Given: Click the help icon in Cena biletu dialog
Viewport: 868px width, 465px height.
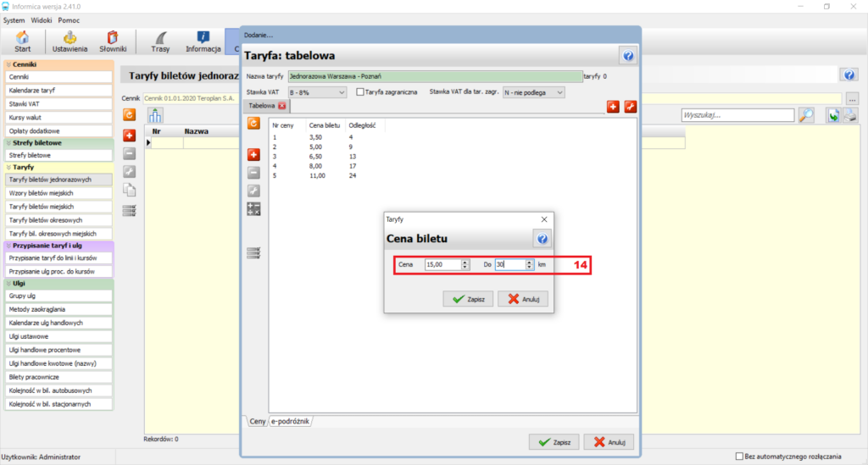Looking at the screenshot, I should point(542,239).
